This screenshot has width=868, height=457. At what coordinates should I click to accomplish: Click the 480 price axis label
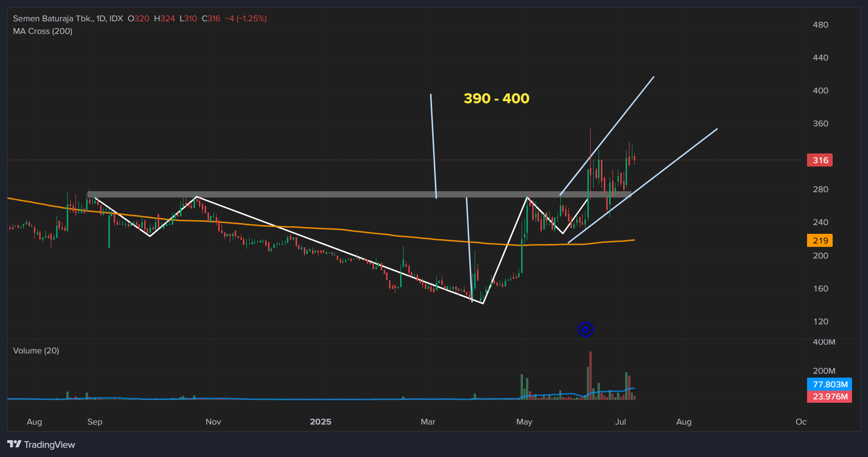click(x=820, y=25)
